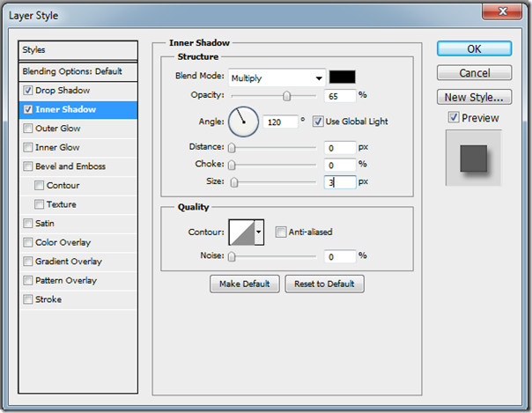
Task: Click the Size slider handle
Action: click(234, 183)
